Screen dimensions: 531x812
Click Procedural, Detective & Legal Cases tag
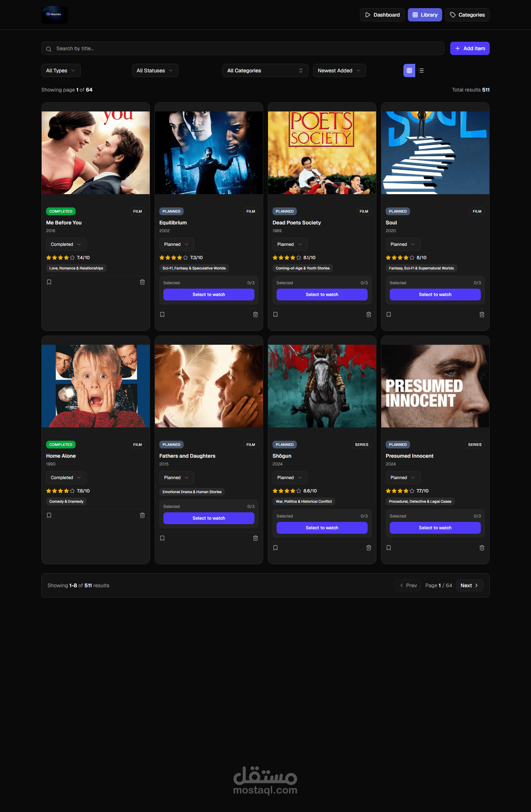pos(420,502)
